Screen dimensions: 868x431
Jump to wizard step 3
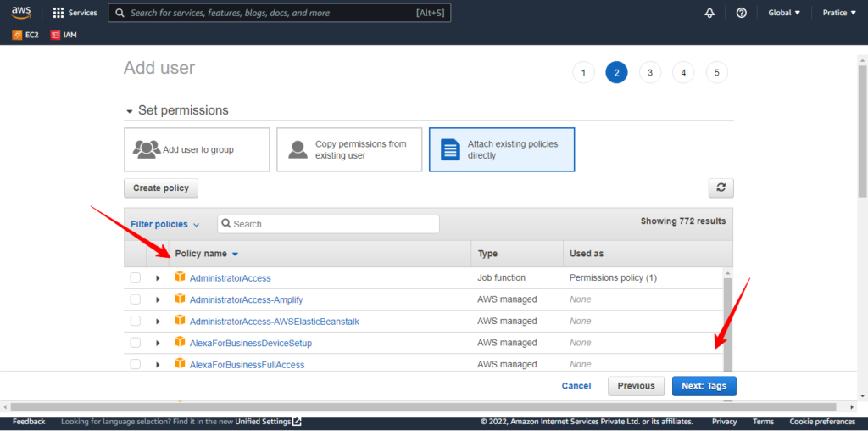[x=650, y=73]
